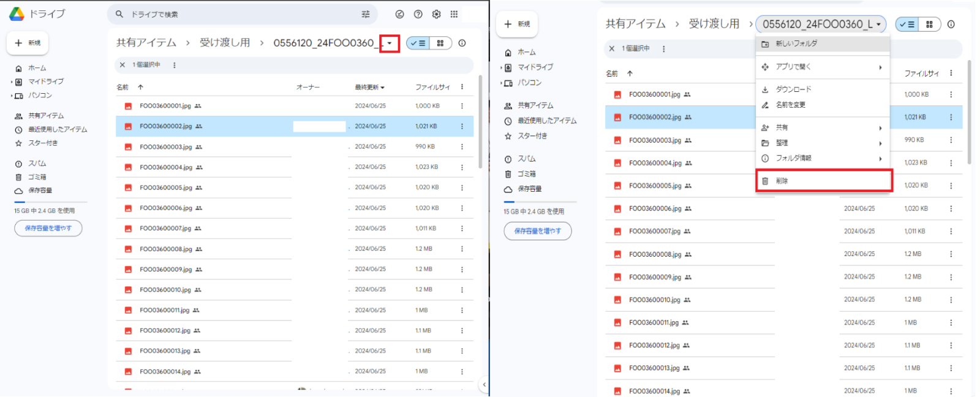
Task: Click the storage usage bar in right sidebar
Action: (x=540, y=202)
